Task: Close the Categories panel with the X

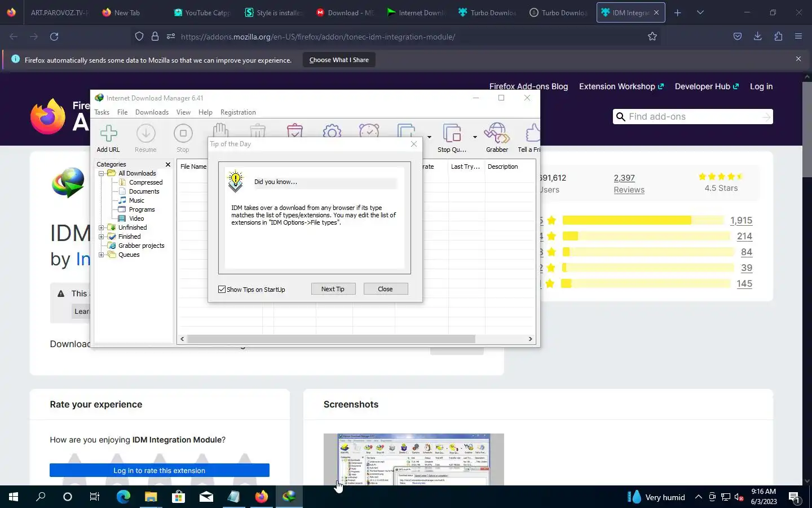Action: tap(167, 164)
